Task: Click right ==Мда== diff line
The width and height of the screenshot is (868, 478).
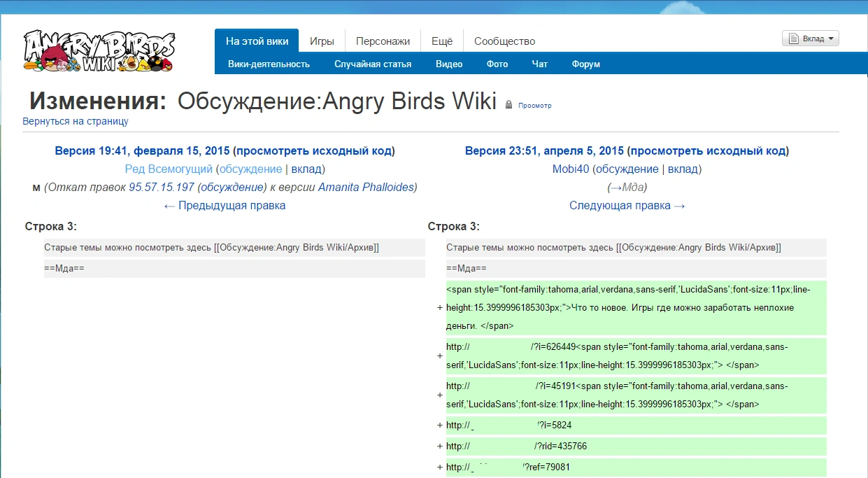Action: coord(636,269)
